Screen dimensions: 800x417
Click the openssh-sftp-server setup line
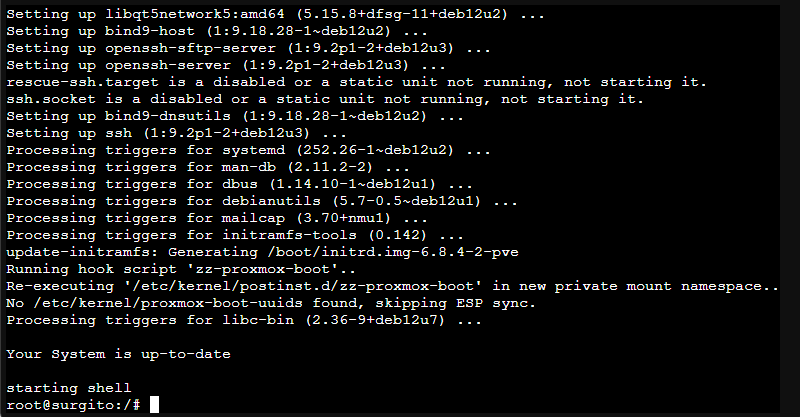[x=247, y=48]
